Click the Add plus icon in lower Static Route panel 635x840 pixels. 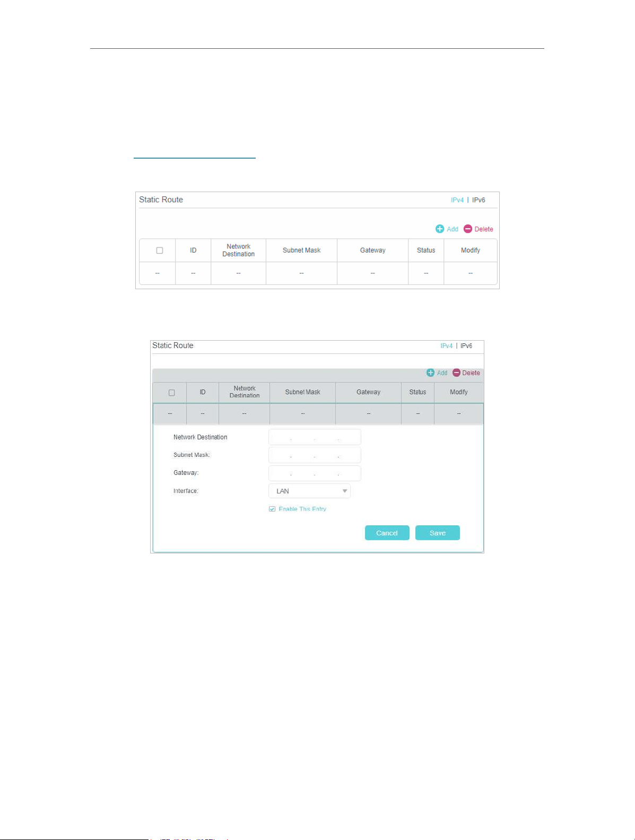(431, 373)
